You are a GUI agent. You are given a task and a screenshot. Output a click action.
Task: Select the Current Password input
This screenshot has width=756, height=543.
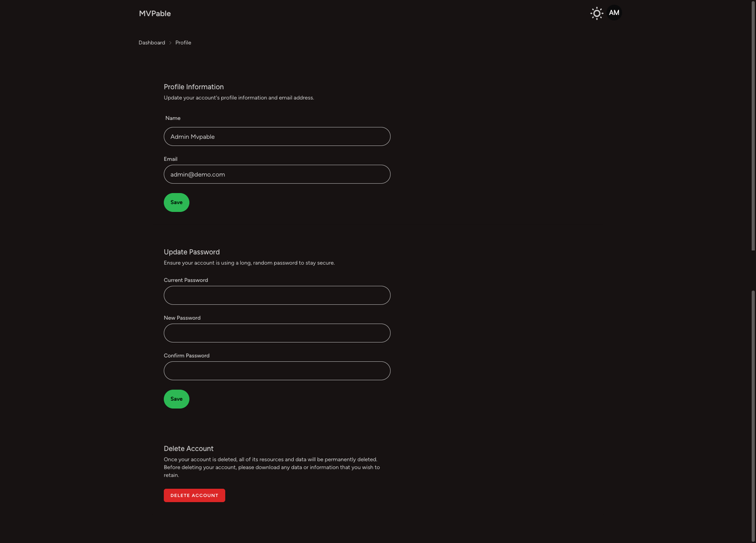point(276,295)
